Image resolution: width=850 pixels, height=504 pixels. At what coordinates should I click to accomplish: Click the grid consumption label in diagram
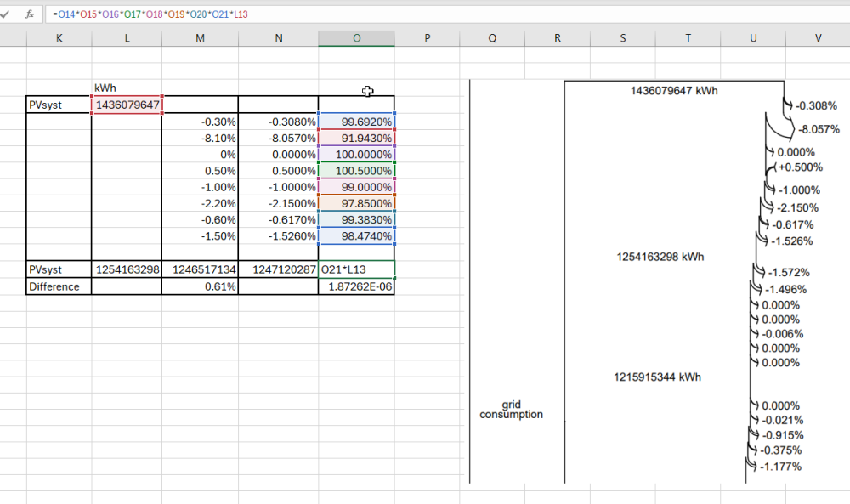pos(511,410)
